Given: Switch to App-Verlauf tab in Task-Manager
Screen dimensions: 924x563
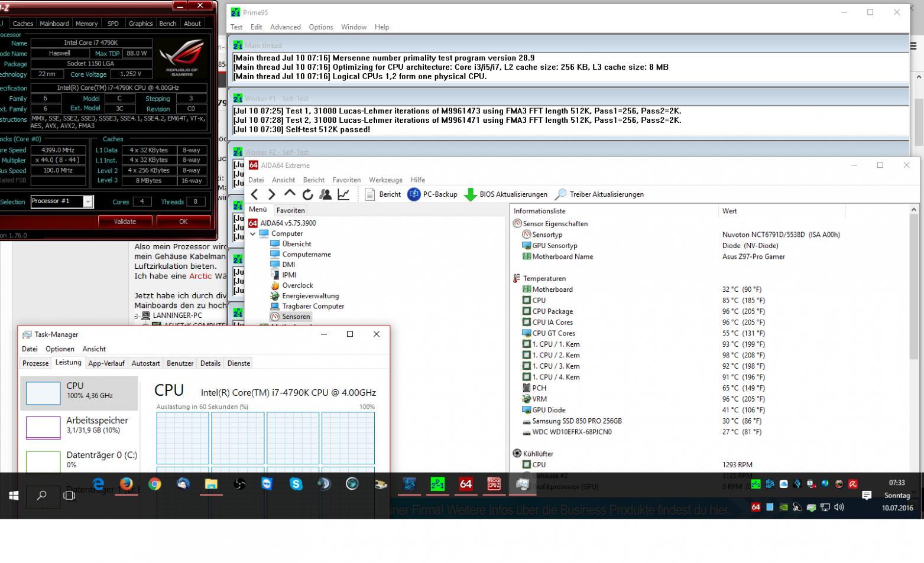Looking at the screenshot, I should (x=106, y=363).
